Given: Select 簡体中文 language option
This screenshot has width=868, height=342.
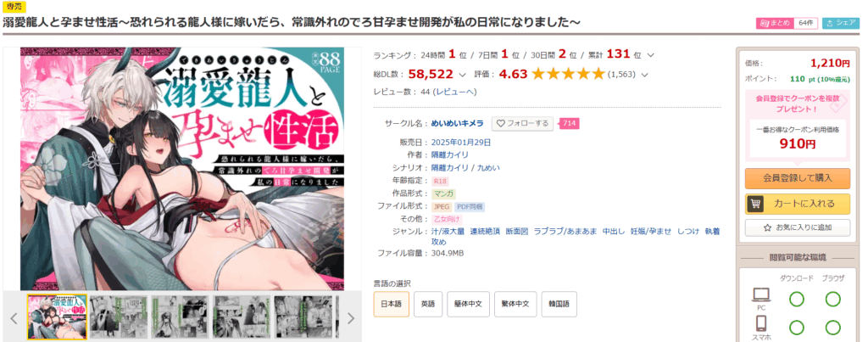Looking at the screenshot, I should [x=468, y=305].
